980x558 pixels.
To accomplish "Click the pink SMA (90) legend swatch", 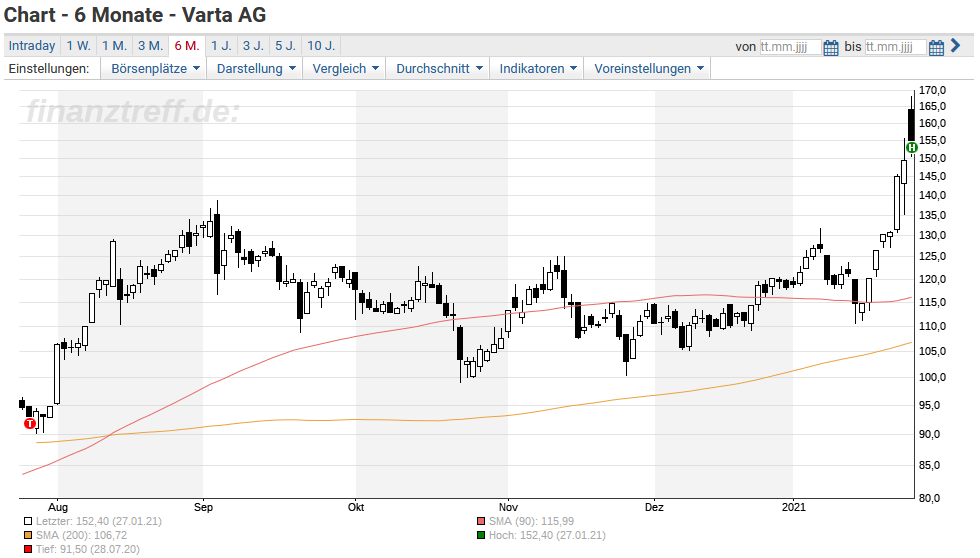I will point(481,521).
